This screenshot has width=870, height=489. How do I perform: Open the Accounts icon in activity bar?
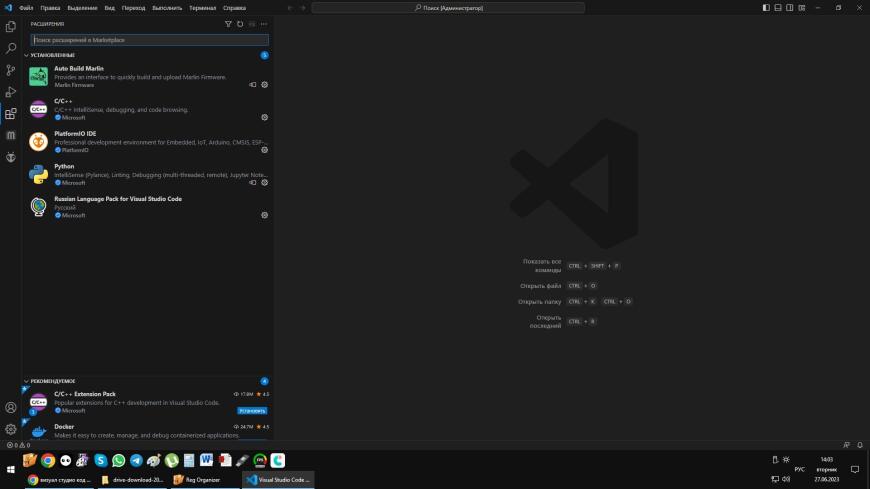coord(11,408)
